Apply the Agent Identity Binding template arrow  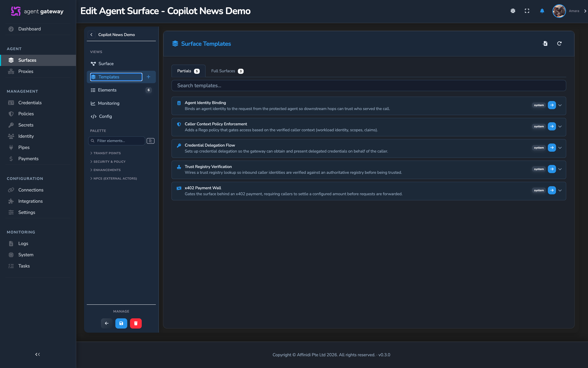(x=552, y=105)
